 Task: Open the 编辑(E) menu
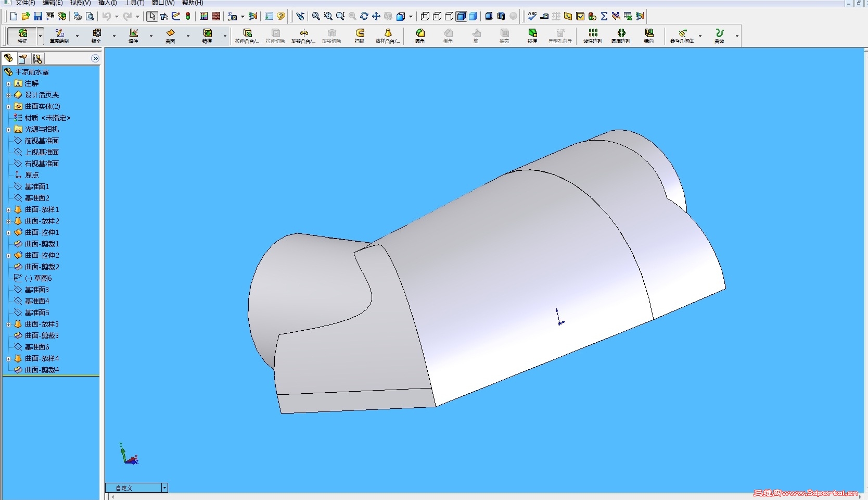pos(53,3)
